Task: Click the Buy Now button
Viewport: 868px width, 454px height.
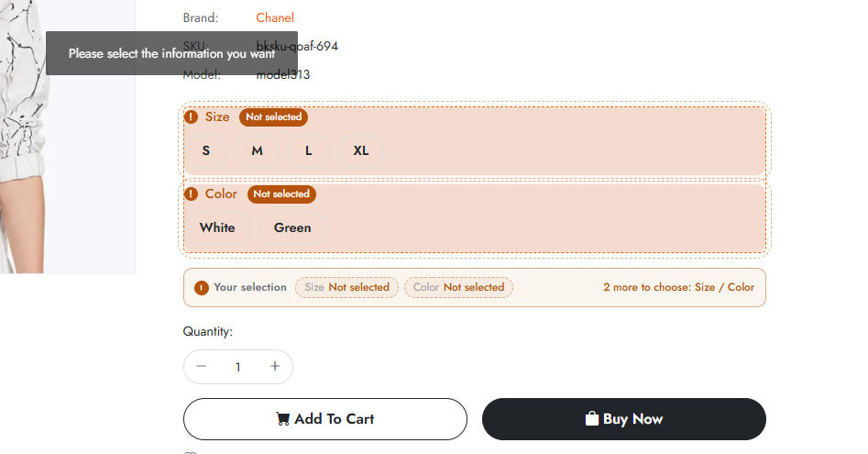Action: coord(624,419)
